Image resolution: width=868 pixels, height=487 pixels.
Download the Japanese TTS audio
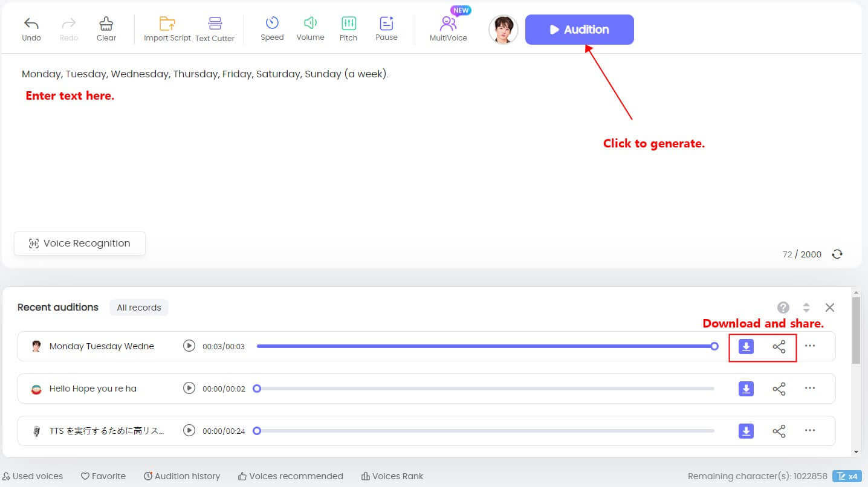pyautogui.click(x=747, y=431)
